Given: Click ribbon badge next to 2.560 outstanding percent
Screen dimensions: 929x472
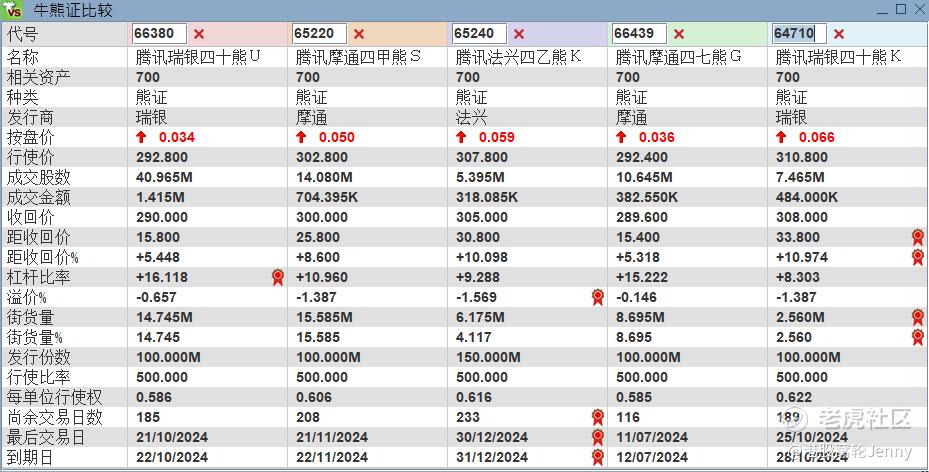Looking at the screenshot, I should [918, 338].
